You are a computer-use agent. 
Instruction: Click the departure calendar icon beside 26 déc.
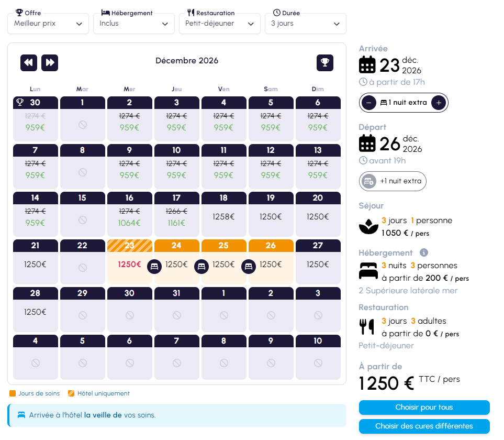(367, 143)
